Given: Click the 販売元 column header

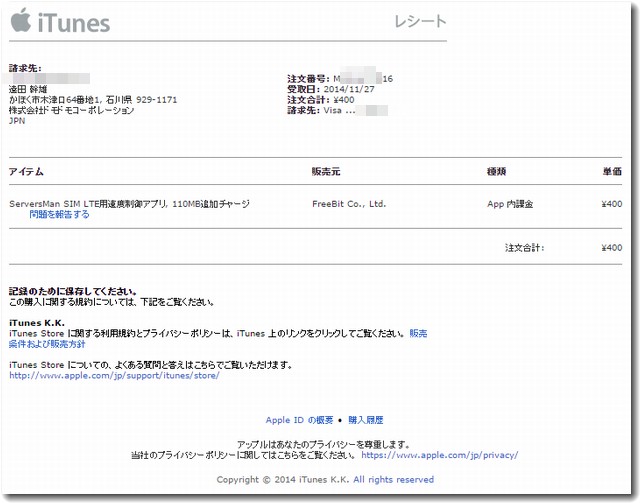Looking at the screenshot, I should point(326,171).
